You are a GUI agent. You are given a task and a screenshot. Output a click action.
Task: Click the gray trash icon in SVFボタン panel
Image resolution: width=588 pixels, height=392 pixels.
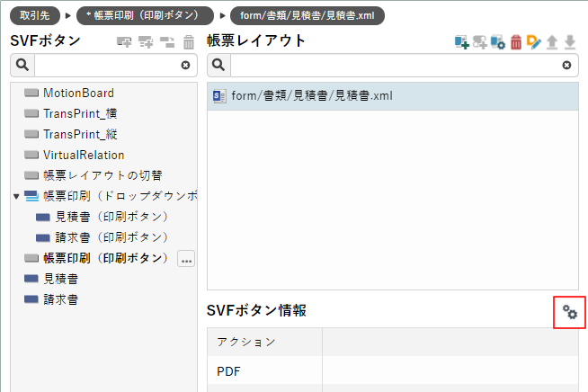(189, 42)
